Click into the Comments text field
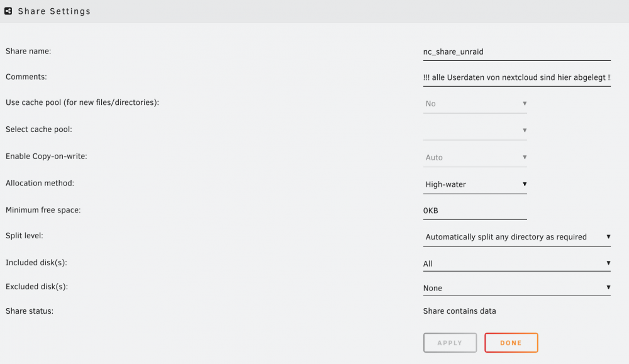This screenshot has height=364, width=629. tap(516, 77)
